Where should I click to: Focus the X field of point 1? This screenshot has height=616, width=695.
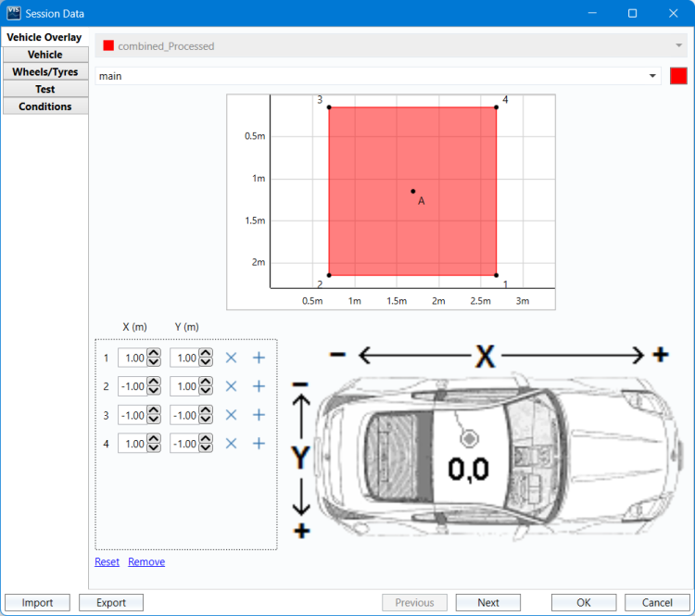133,358
